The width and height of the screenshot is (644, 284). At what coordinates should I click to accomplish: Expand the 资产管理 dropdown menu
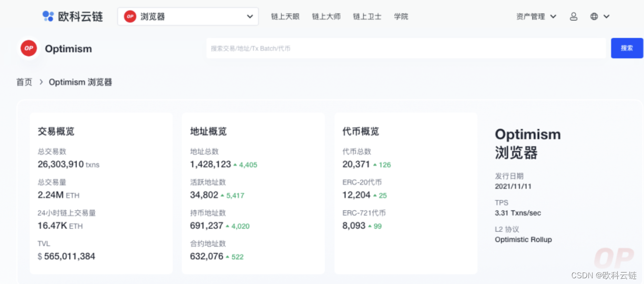tap(536, 16)
